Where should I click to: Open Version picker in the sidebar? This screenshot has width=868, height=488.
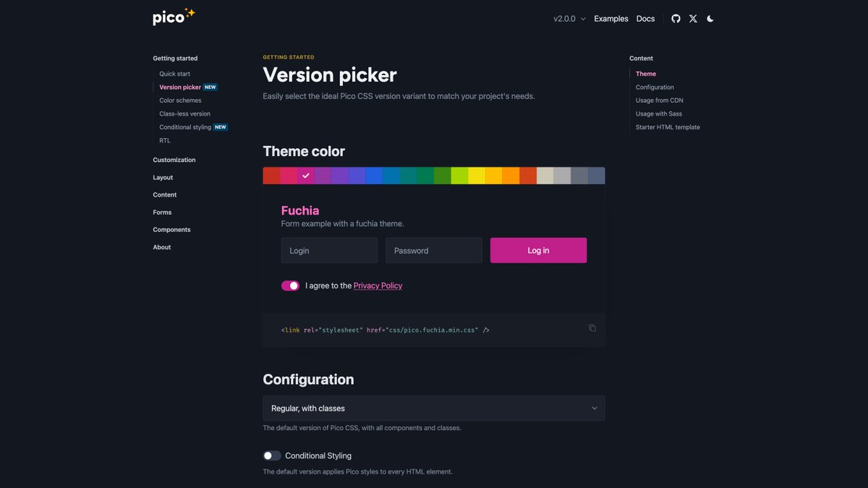(x=180, y=87)
